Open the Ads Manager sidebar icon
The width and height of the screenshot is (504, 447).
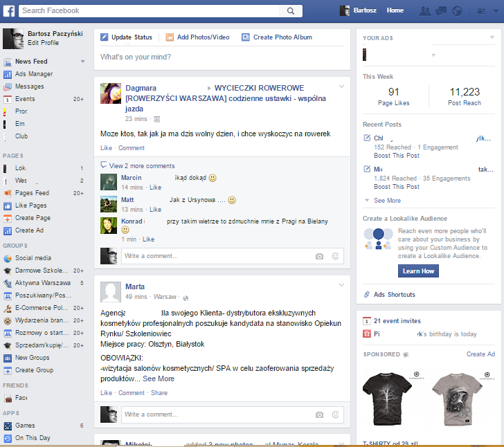8,75
